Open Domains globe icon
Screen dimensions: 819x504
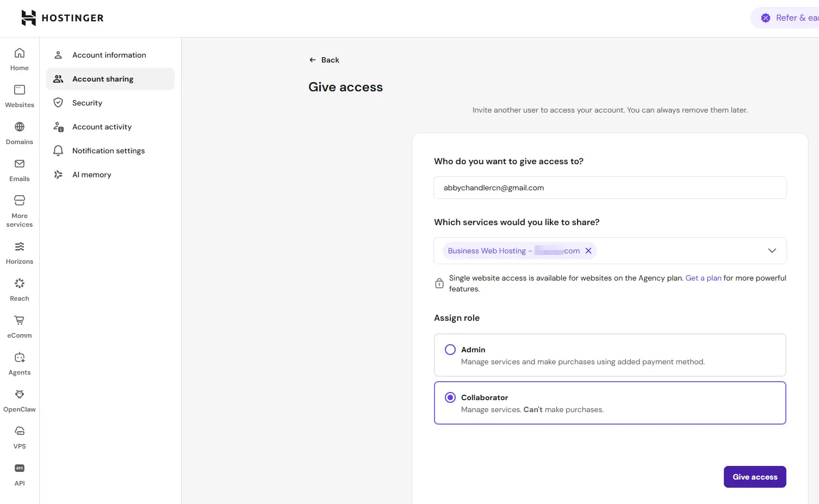20,127
